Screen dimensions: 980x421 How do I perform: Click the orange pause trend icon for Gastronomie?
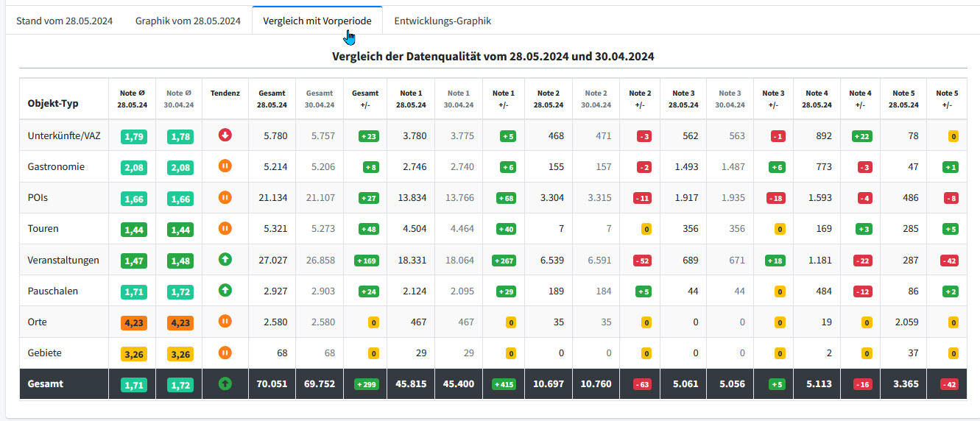pos(225,166)
